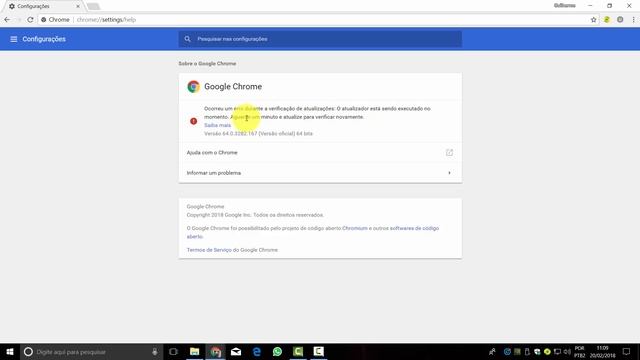Open the volume control in system tray
Image resolution: width=640 pixels, height=360 pixels.
point(567,352)
